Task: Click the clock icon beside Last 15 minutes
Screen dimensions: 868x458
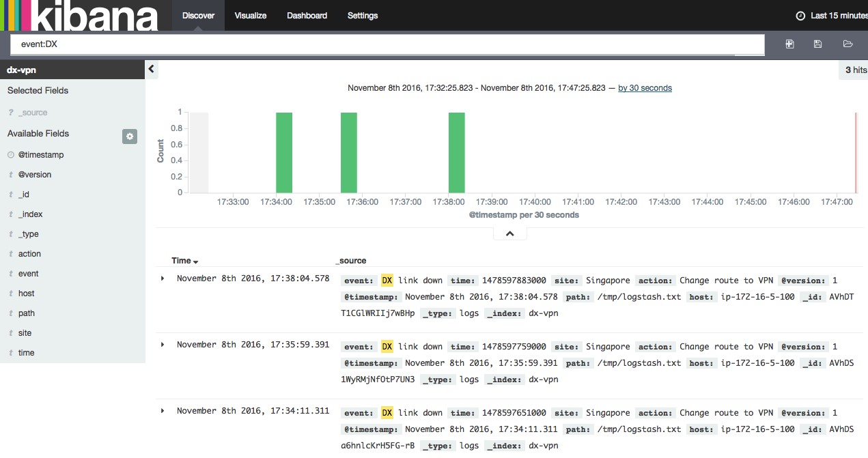Action: pos(800,16)
